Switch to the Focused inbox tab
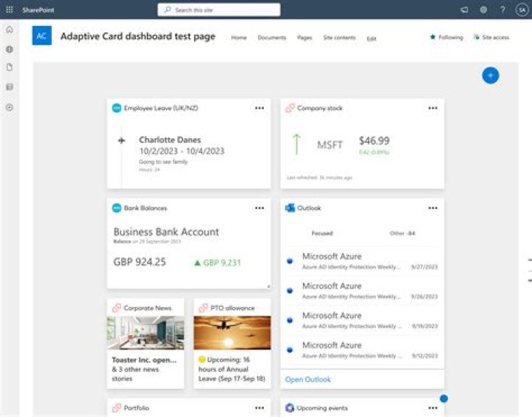The height and width of the screenshot is (417, 532). click(322, 234)
